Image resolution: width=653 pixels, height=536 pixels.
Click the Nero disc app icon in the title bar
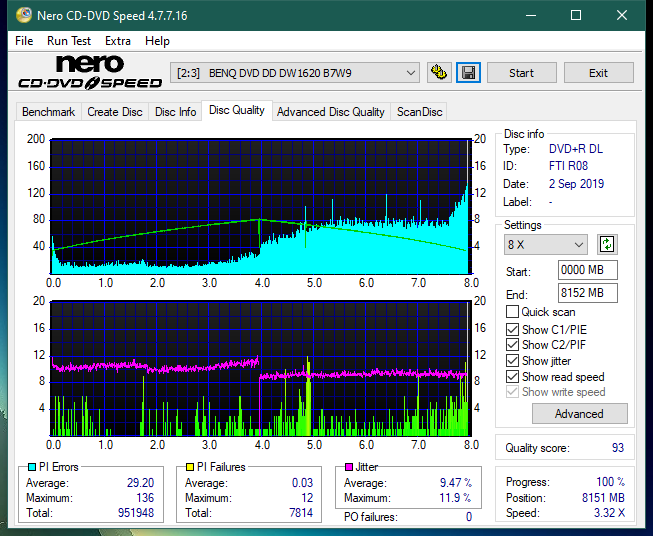[24, 15]
